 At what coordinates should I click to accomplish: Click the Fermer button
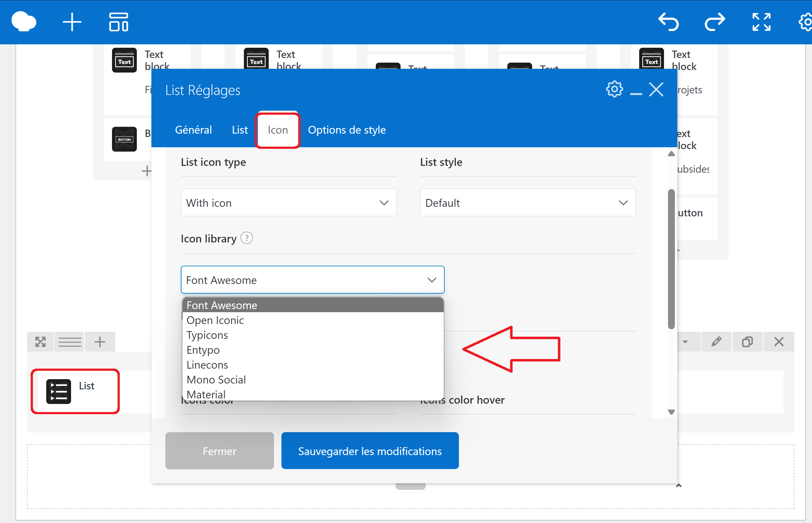click(220, 451)
